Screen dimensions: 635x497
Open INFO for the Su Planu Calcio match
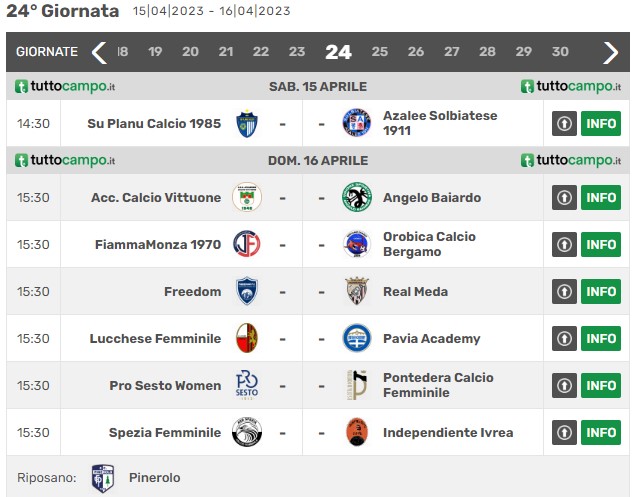(601, 123)
